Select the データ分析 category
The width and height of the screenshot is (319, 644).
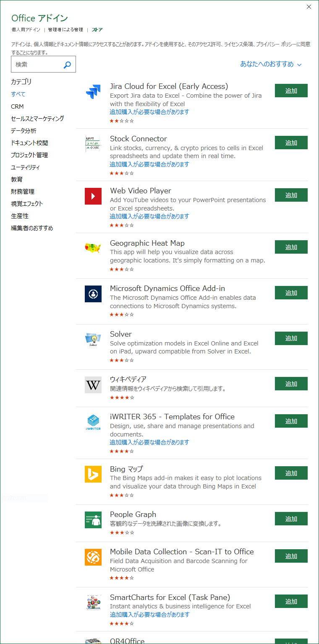(24, 131)
